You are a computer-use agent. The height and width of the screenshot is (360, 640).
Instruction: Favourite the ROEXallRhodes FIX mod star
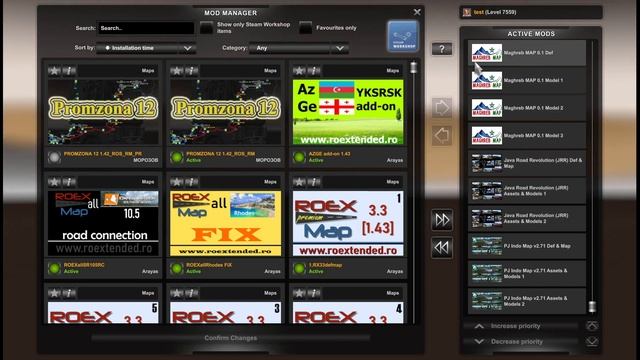coord(176,182)
